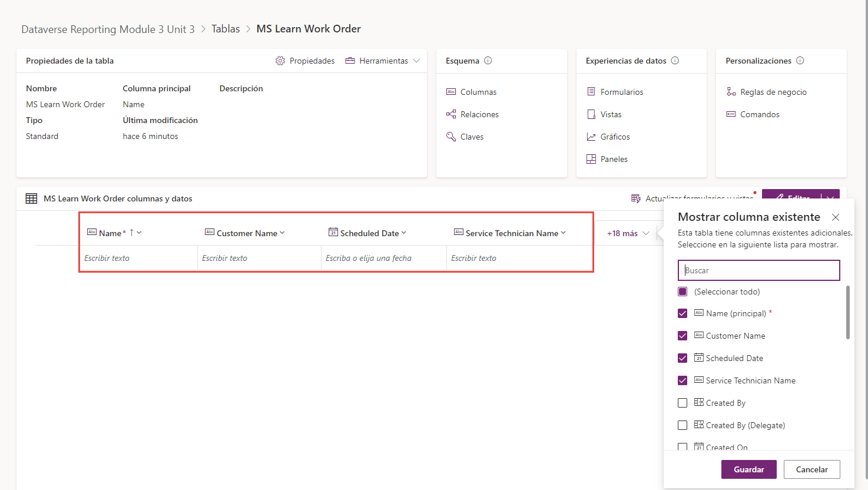
Task: Open Scheduled Date column dropdown
Action: 404,233
